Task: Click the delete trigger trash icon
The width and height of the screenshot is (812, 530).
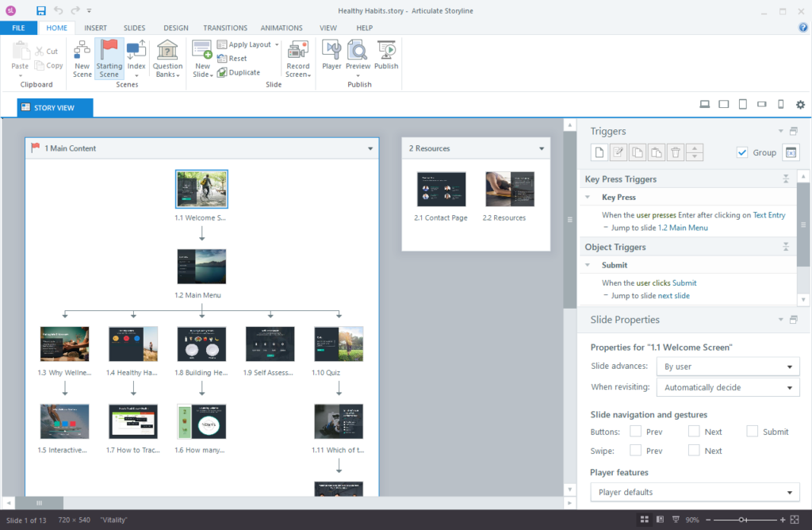Action: coord(676,152)
